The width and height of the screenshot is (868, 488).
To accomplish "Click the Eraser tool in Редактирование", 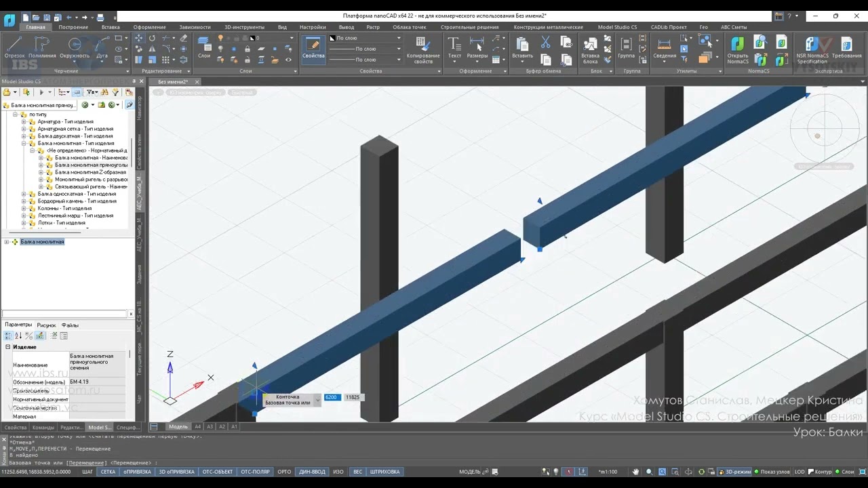I will click(183, 39).
